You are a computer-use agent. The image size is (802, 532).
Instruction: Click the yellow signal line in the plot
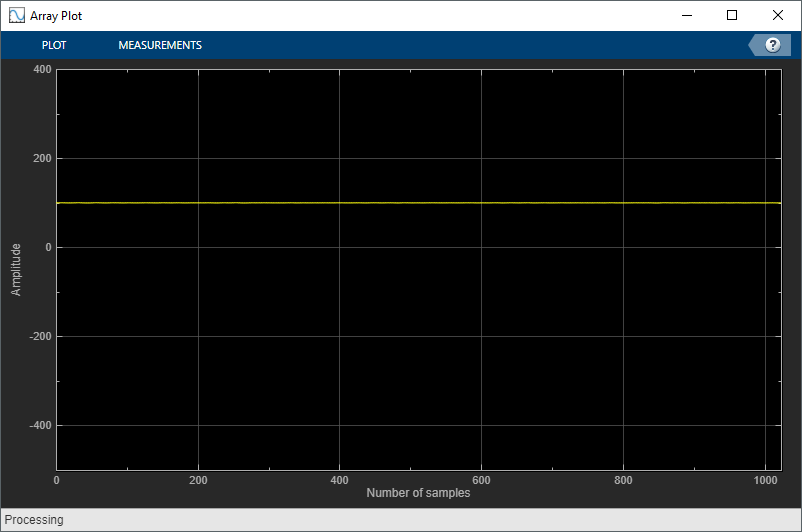[418, 203]
